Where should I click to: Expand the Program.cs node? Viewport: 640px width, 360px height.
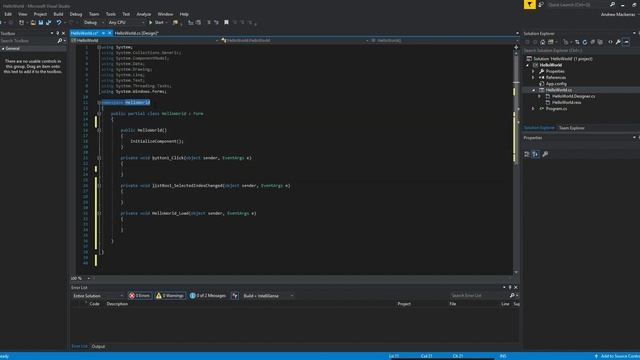point(533,109)
